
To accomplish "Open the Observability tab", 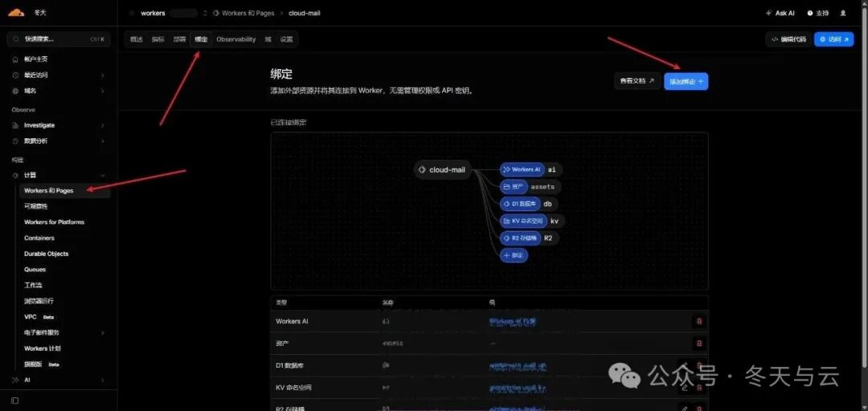I will pos(235,39).
